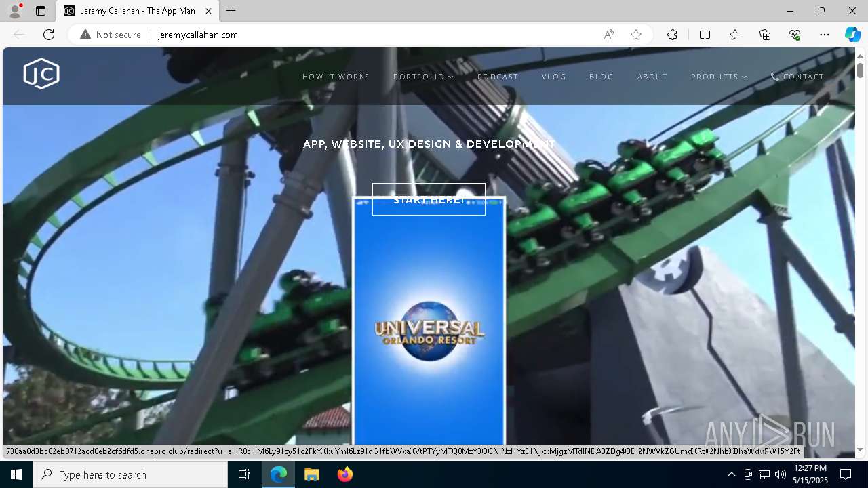Open the Collections icon
The height and width of the screenshot is (488, 868).
click(765, 35)
